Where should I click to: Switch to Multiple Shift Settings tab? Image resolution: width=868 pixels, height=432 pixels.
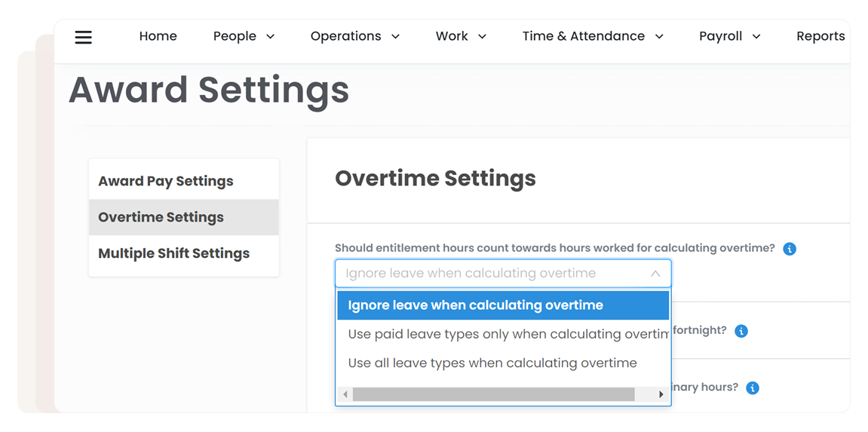click(174, 253)
